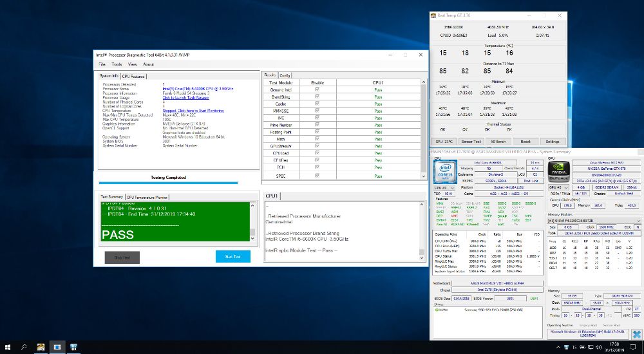Uncheck the IMC test checkbox
The image size is (644, 354).
[x=317, y=117]
